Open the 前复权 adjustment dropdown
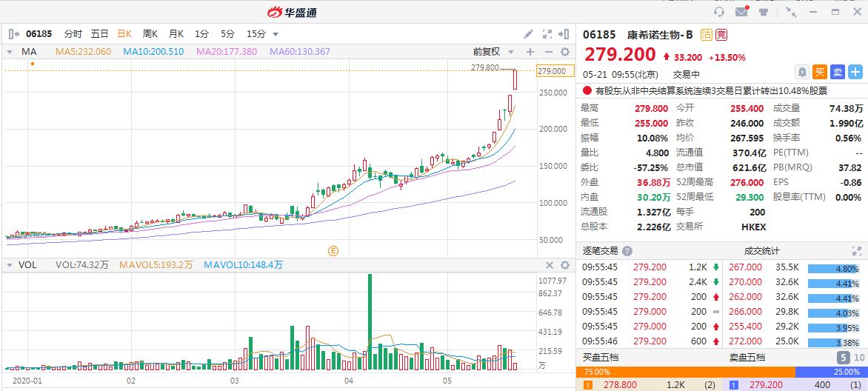 pos(491,52)
